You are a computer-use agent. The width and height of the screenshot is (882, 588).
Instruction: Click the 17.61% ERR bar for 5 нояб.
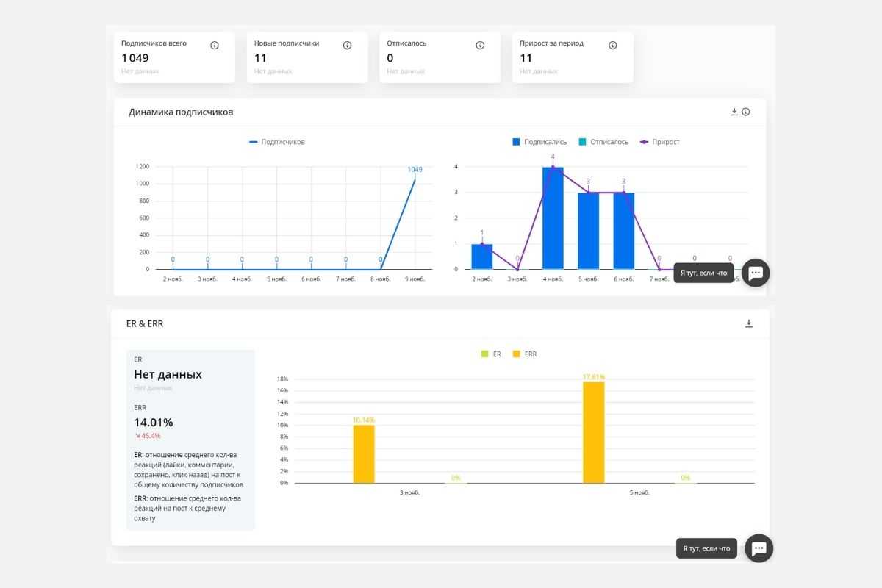[593, 432]
